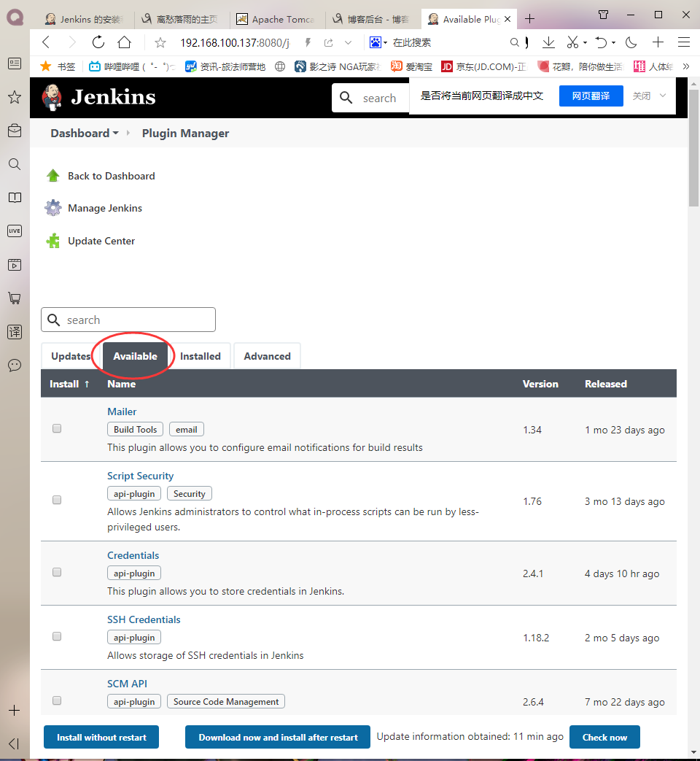Open a new browser tab
The image size is (700, 761).
point(529,19)
